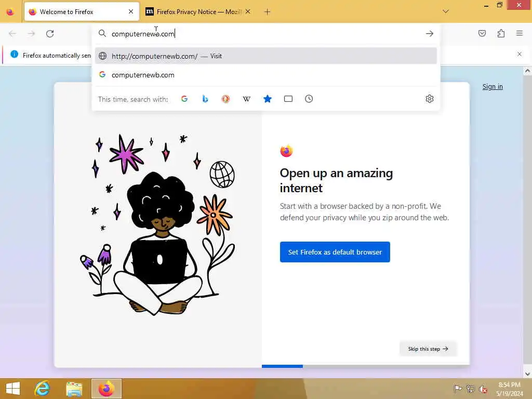Click the heading 'Open up an amazing internet'

[336, 180]
